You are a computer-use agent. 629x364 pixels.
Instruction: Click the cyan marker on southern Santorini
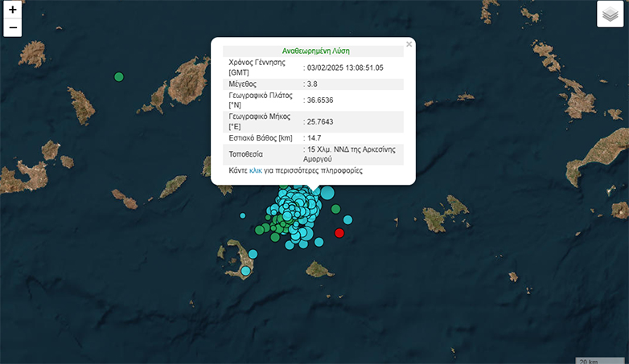[245, 271]
